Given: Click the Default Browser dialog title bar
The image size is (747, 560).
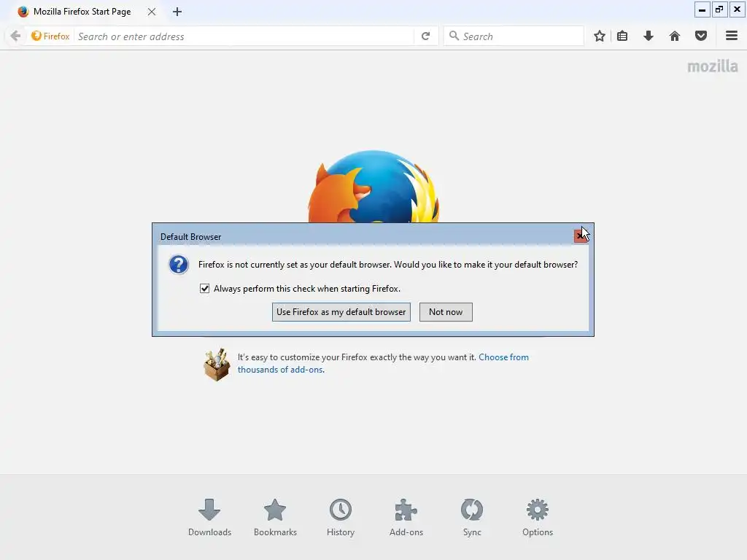Looking at the screenshot, I should tap(365, 237).
